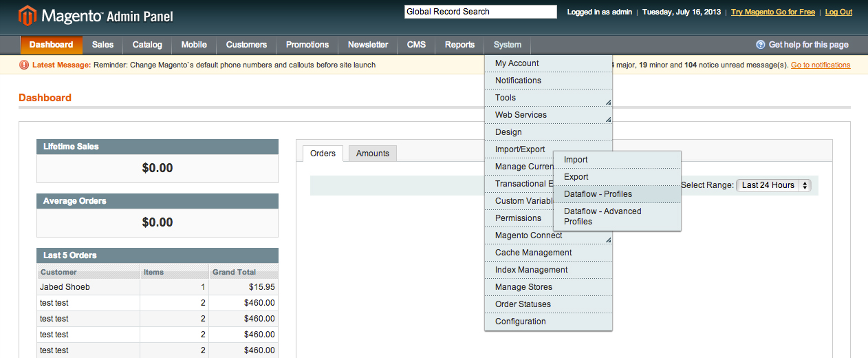Click the Grand Total column header
This screenshot has width=868, height=358.
243,272
